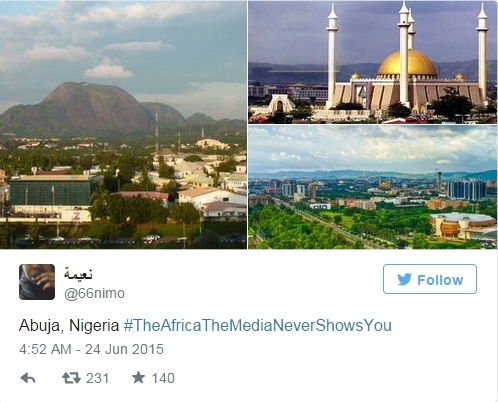This screenshot has height=402, width=498.
Task: Open the Arabic display name profile
Action: [78, 274]
